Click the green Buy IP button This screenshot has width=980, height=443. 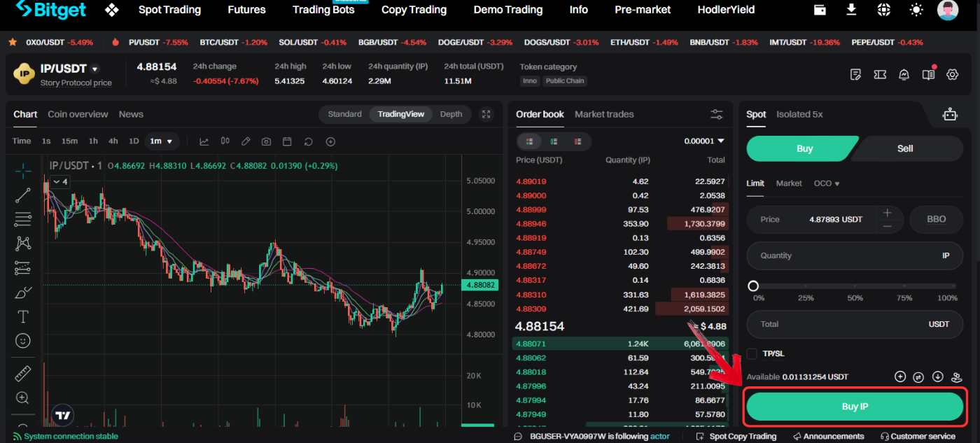click(x=855, y=407)
